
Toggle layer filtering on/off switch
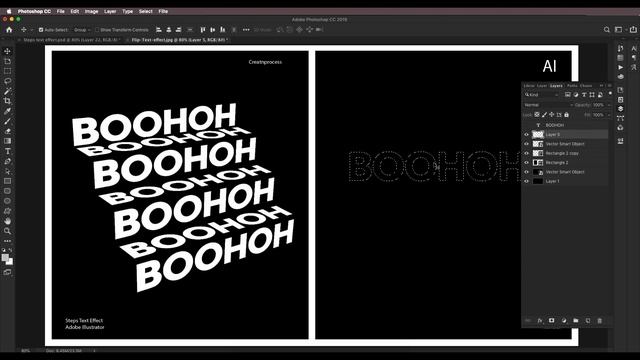point(610,94)
